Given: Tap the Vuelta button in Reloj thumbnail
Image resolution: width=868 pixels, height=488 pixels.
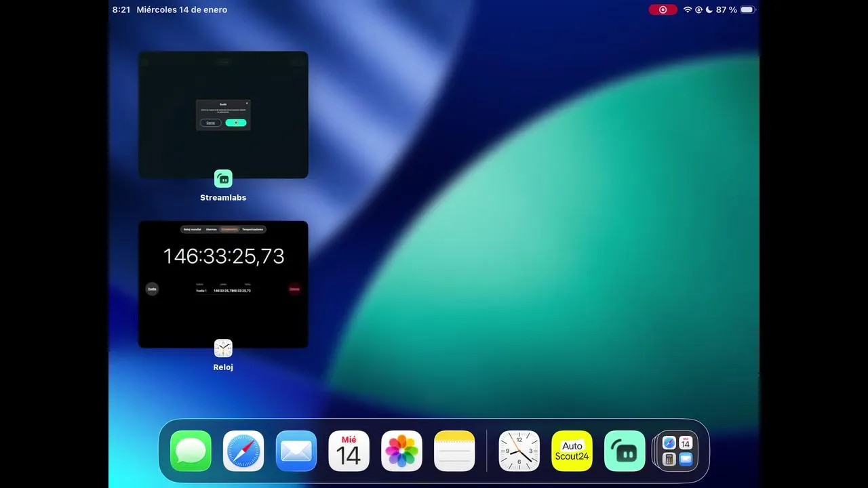Looking at the screenshot, I should pyautogui.click(x=152, y=289).
